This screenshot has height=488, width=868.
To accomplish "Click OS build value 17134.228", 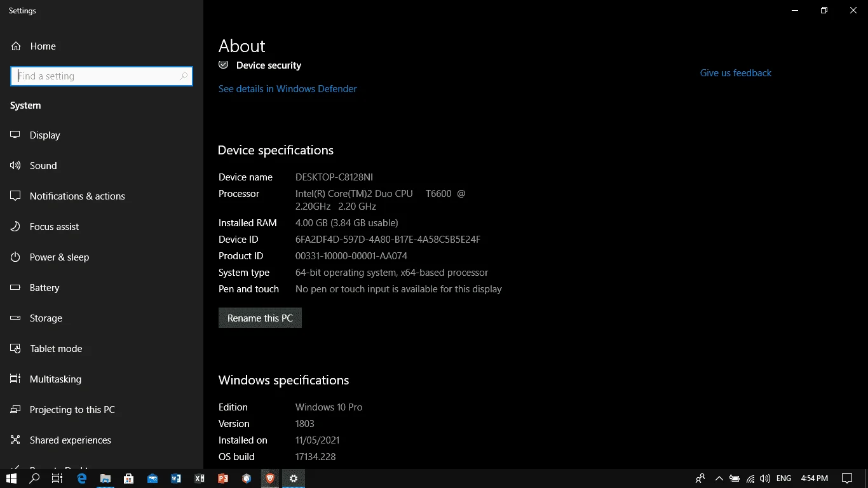I will (315, 457).
